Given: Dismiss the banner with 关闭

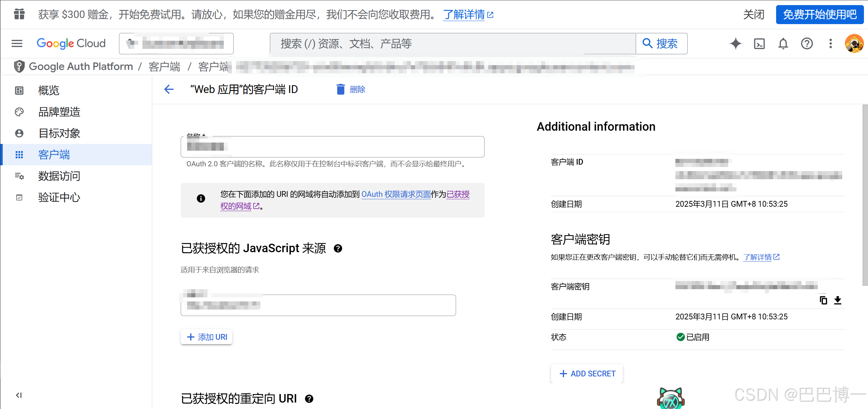Looking at the screenshot, I should pos(754,15).
